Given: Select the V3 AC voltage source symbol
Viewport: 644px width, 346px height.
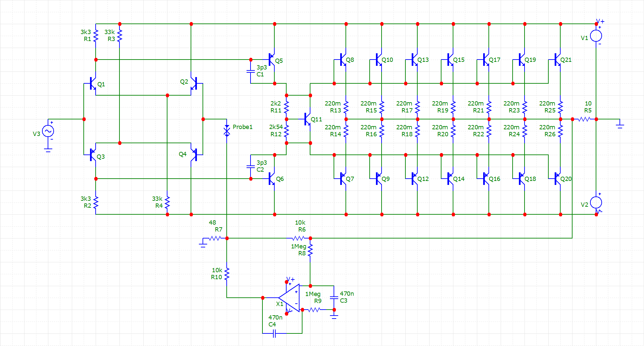Looking at the screenshot, I should coord(48,131).
